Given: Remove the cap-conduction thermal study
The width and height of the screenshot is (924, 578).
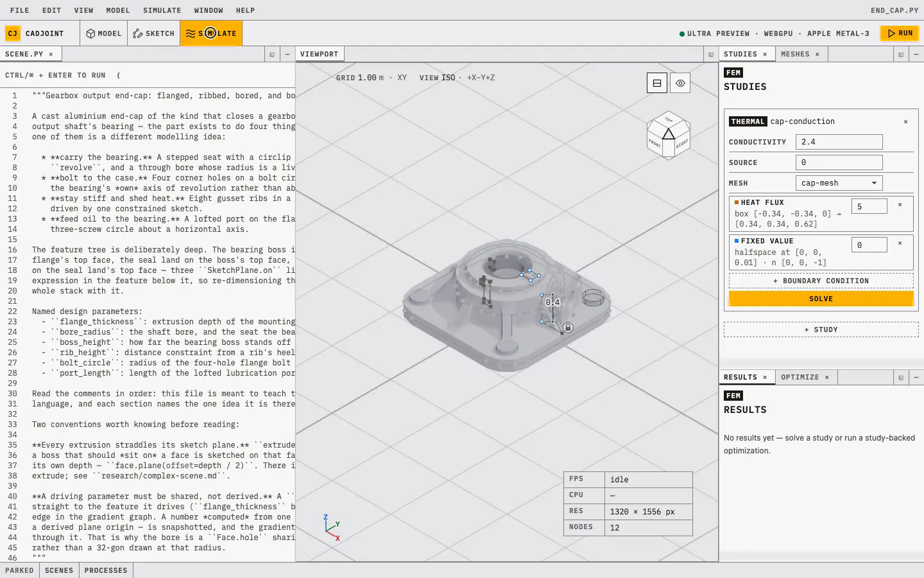Looking at the screenshot, I should coord(905,121).
